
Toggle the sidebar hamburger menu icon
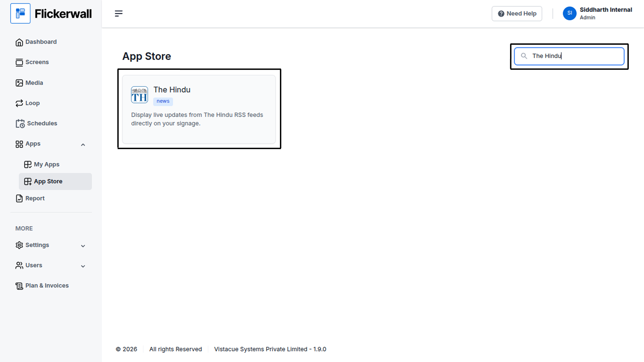[119, 14]
